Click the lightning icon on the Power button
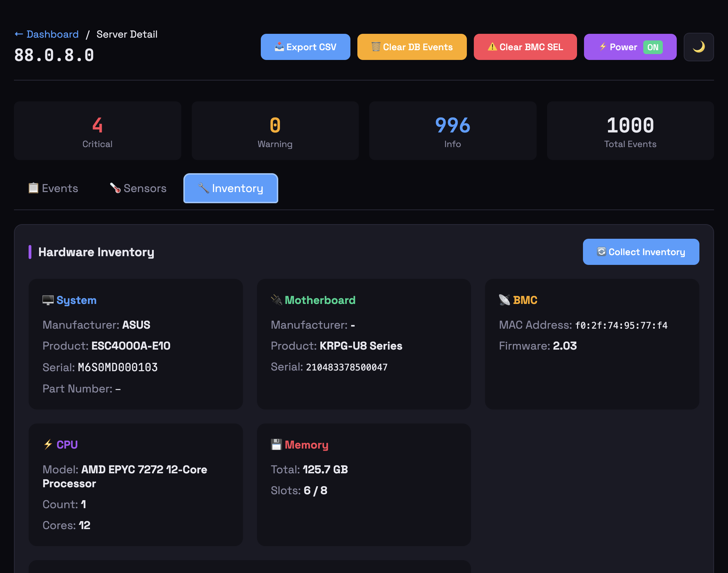Screen dimensions: 728x573 [603, 47]
